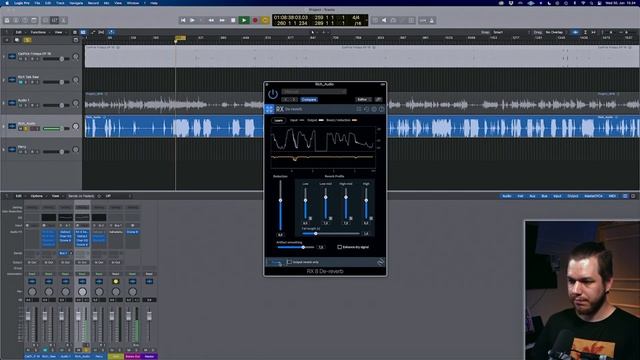Viewport: 640px width, 360px height.
Task: Click the RX plugin undo history icon
Action: click(367, 109)
